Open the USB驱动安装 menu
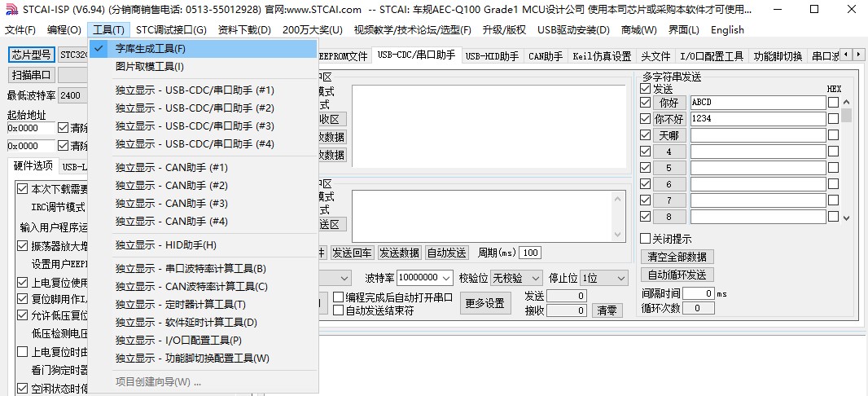The image size is (868, 396). tap(573, 30)
